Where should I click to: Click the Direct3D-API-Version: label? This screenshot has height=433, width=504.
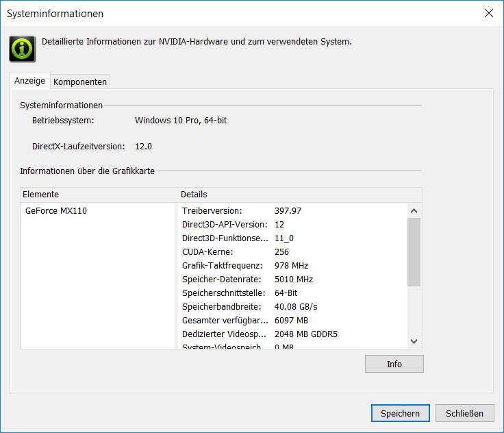(x=225, y=225)
